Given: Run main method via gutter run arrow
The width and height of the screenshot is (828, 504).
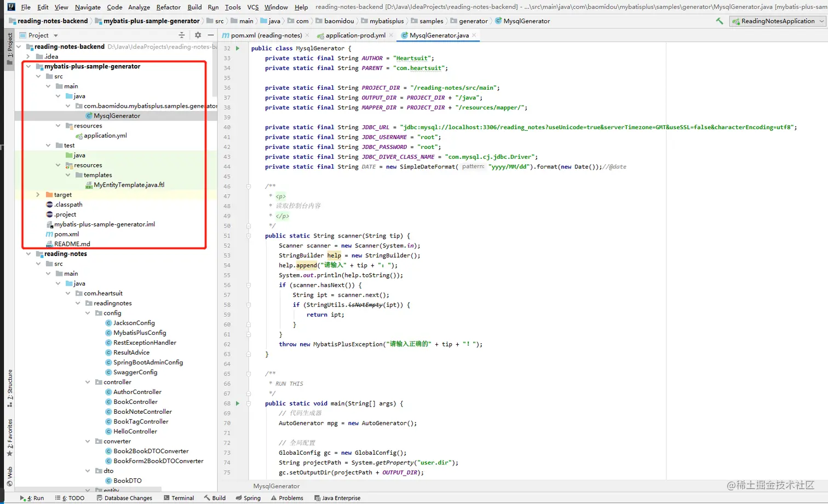Looking at the screenshot, I should pos(237,403).
